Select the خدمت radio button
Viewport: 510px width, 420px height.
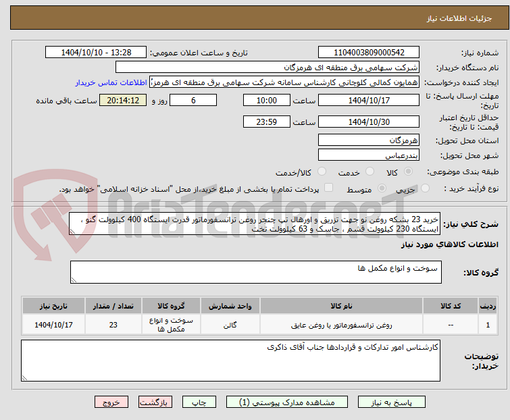pos(369,172)
